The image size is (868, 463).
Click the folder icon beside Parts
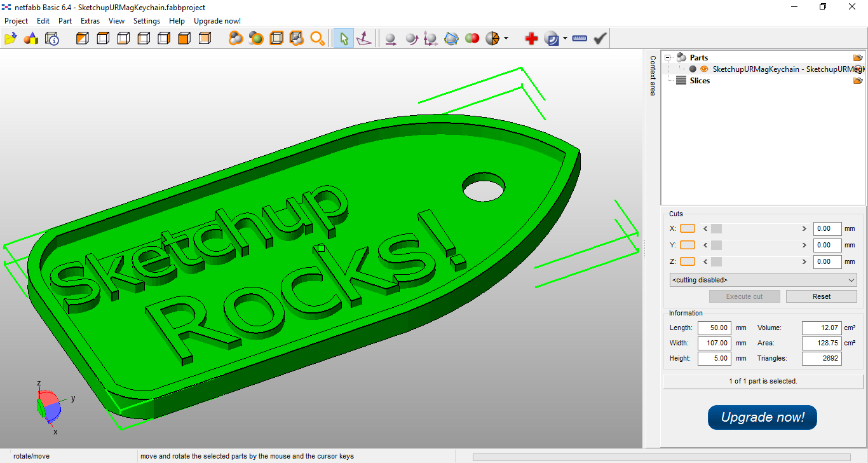click(858, 57)
